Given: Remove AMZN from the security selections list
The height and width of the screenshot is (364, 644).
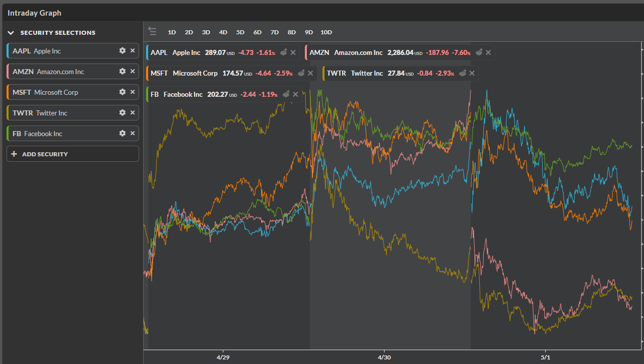Looking at the screenshot, I should (x=133, y=71).
